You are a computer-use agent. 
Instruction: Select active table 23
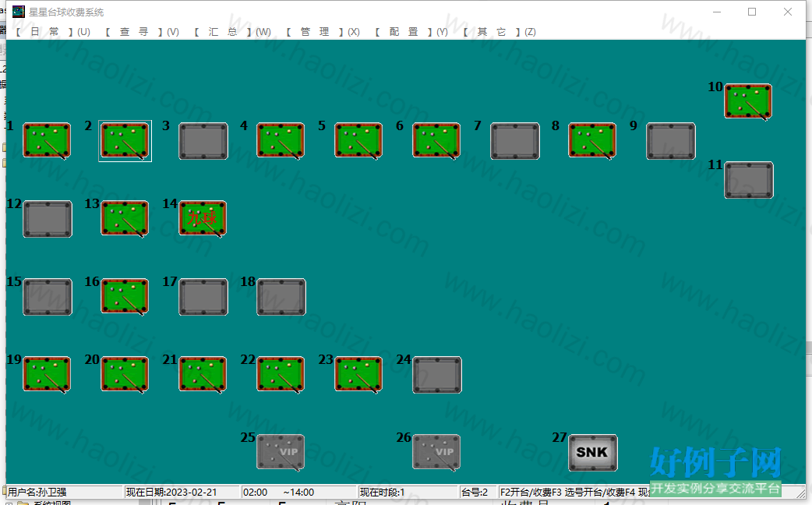point(358,375)
